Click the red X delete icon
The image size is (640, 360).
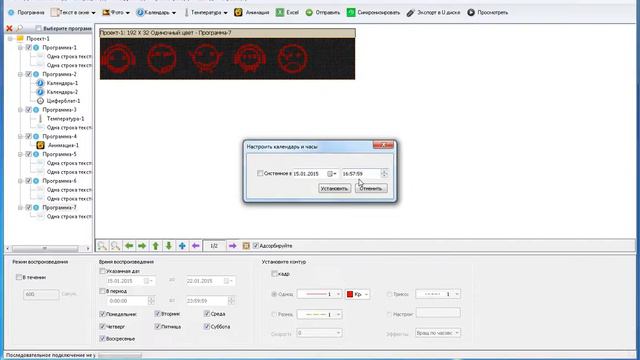tap(9, 29)
